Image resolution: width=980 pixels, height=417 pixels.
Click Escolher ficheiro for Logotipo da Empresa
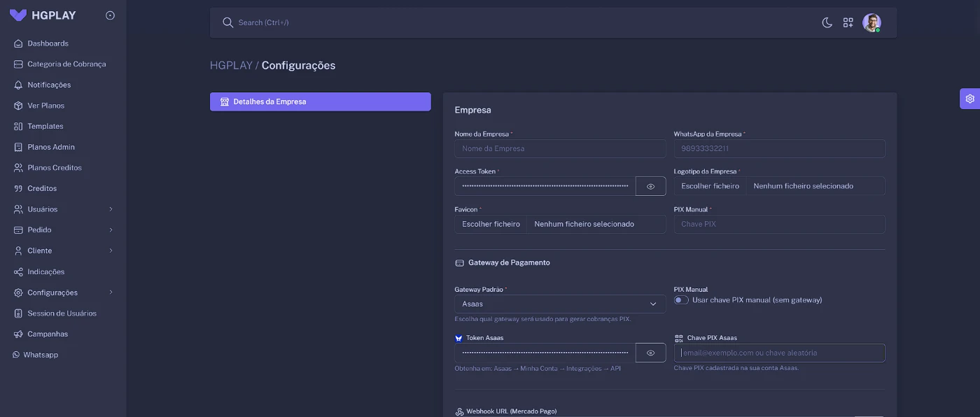pos(710,186)
